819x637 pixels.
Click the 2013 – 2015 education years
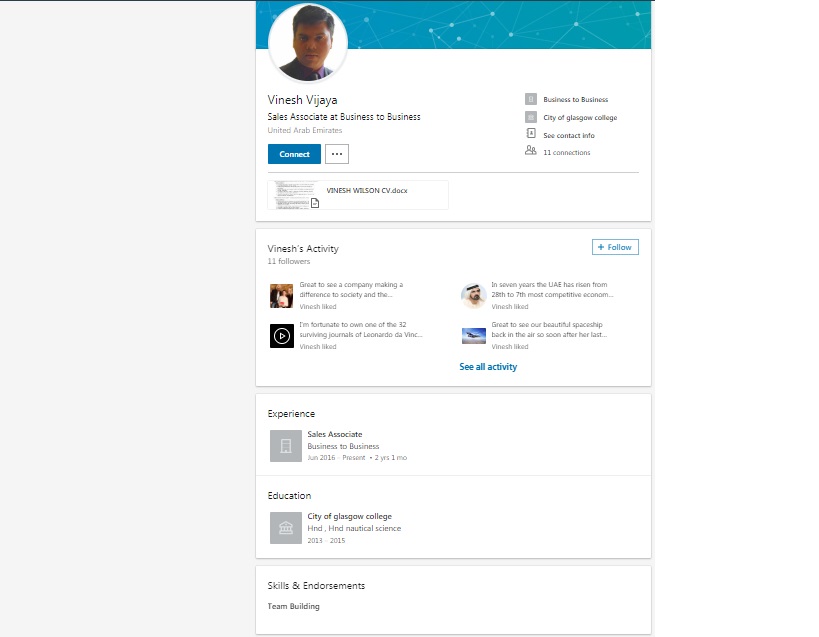(x=326, y=540)
